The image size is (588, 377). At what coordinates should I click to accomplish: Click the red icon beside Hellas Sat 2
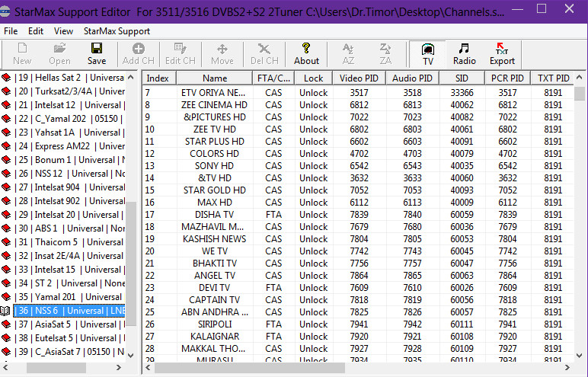[6, 78]
